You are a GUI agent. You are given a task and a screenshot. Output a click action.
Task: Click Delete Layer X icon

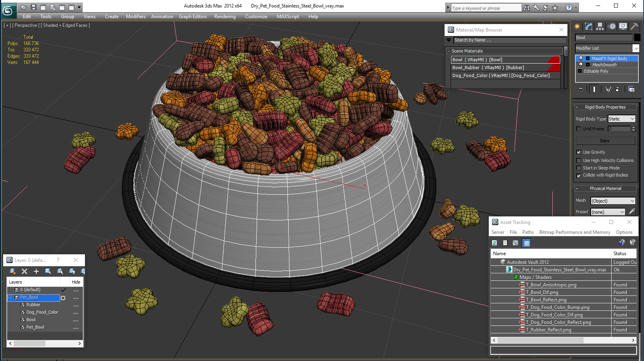click(x=24, y=271)
